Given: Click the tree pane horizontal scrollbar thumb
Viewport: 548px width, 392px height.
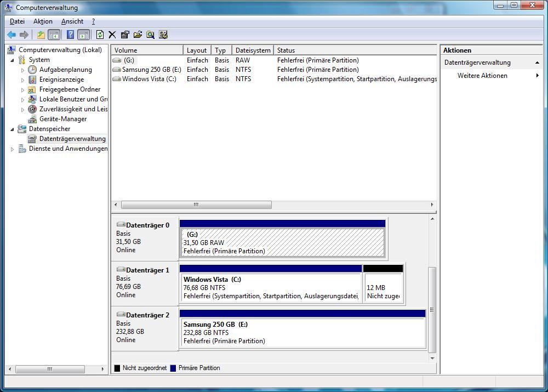Looking at the screenshot, I should point(50,369).
